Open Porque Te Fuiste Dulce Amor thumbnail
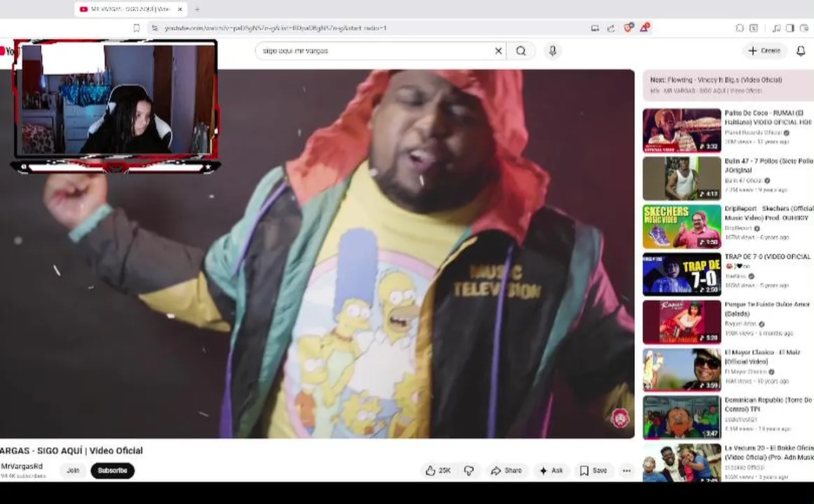The height and width of the screenshot is (504, 814). 682,322
